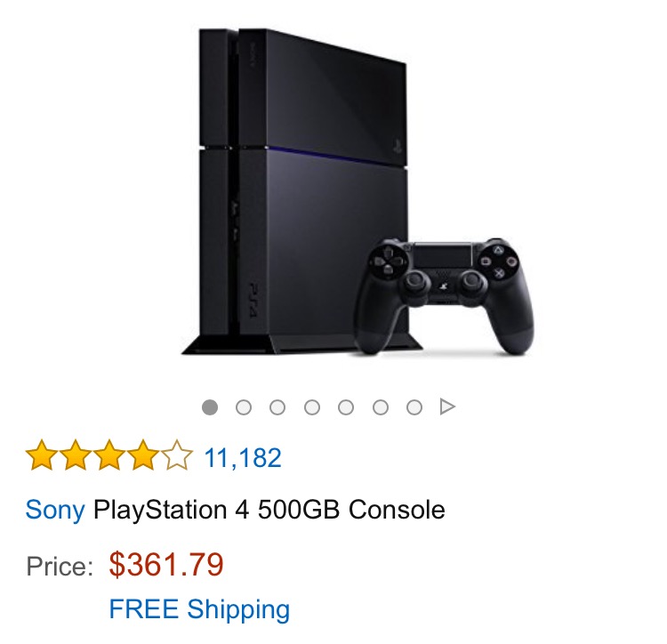Select the second image carousel dot
The height and width of the screenshot is (644, 667).
coord(244,407)
